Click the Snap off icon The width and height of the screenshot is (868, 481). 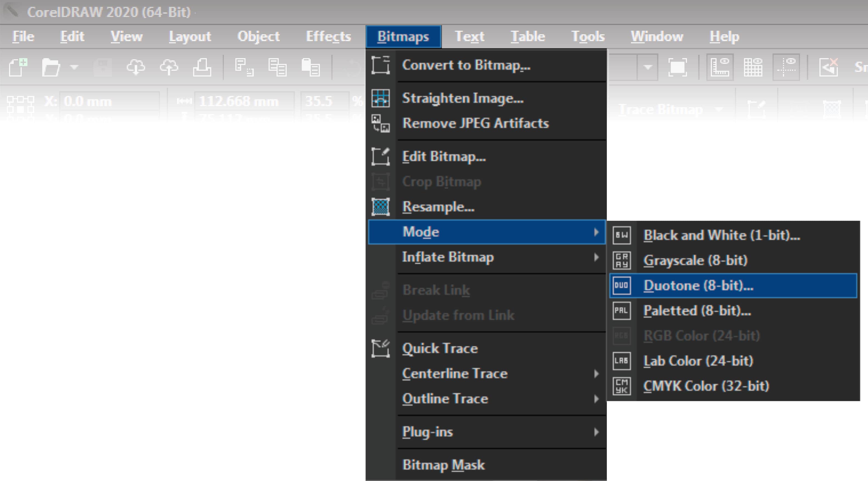point(828,67)
